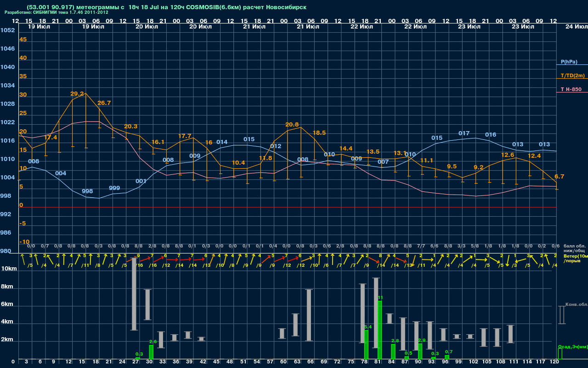Click the final temperature value 6.7
Screen dimensions: 588x368
[x=560, y=177]
